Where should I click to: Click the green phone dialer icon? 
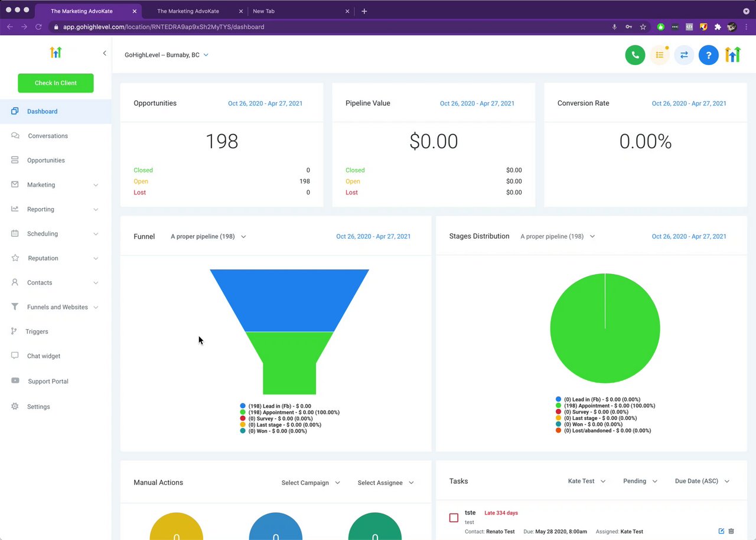[x=635, y=55]
